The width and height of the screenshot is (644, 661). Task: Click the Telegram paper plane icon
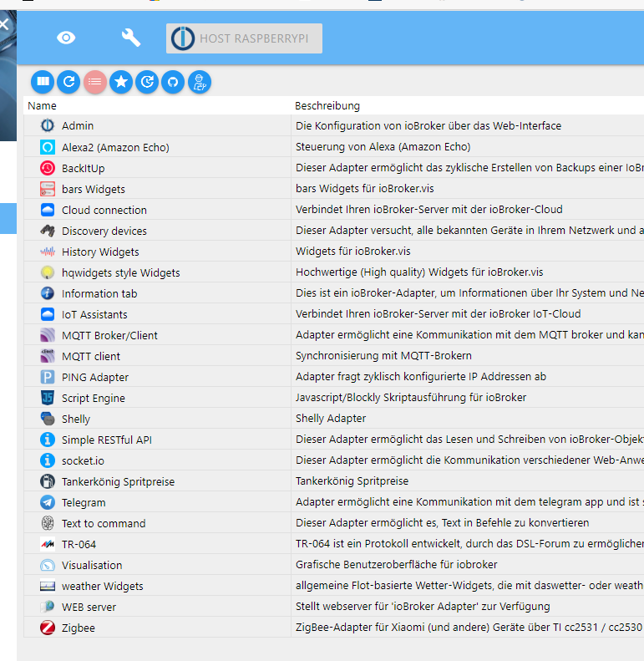point(48,502)
